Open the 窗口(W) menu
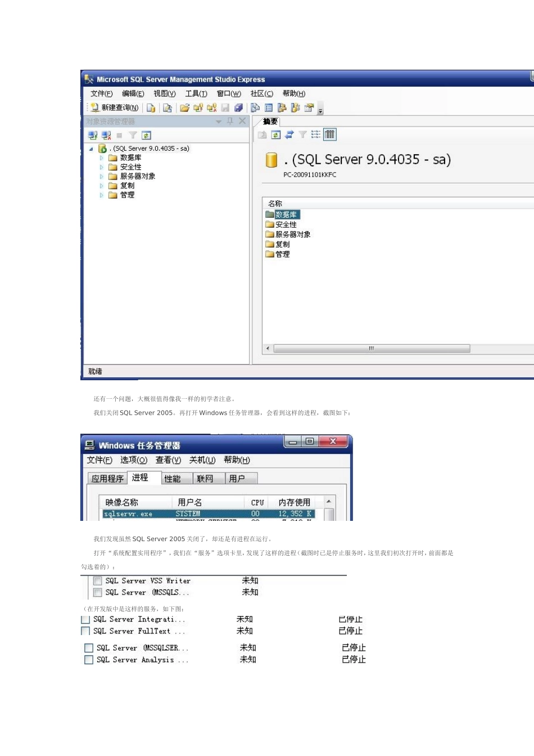This screenshot has height=756, width=534. [x=229, y=93]
